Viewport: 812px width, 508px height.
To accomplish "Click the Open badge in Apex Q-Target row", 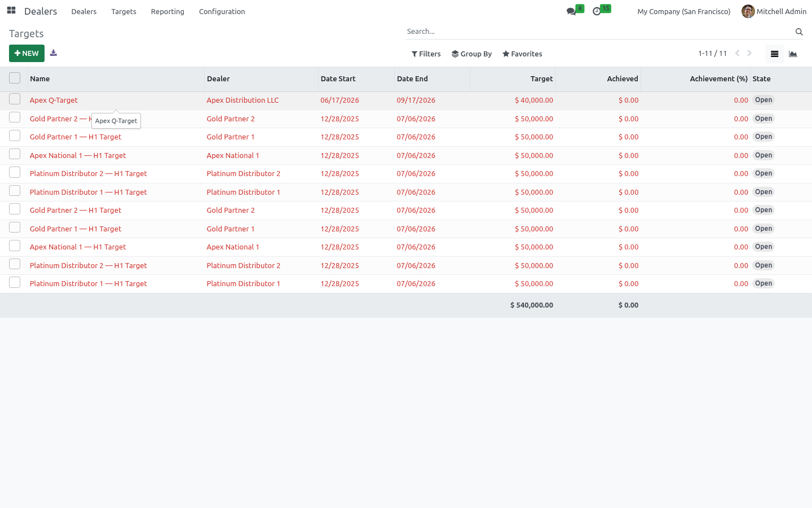I will 764,100.
